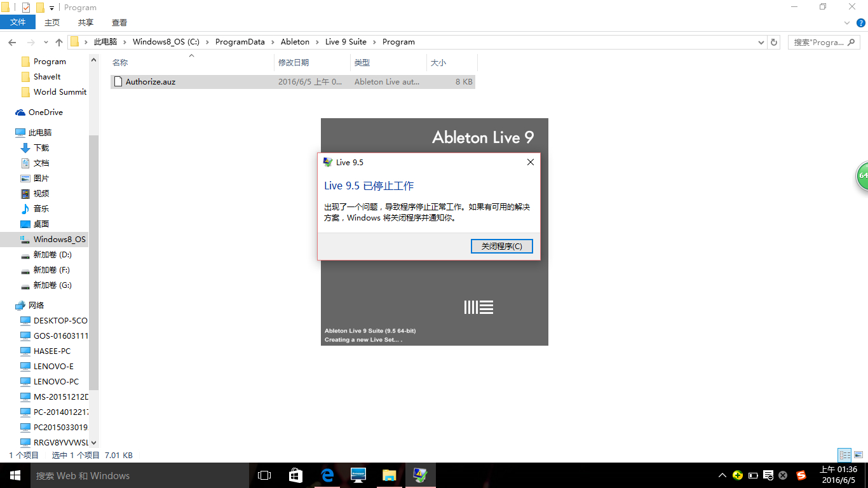Click the Ableton breadcrumb in address bar
868x488 pixels.
tap(295, 42)
